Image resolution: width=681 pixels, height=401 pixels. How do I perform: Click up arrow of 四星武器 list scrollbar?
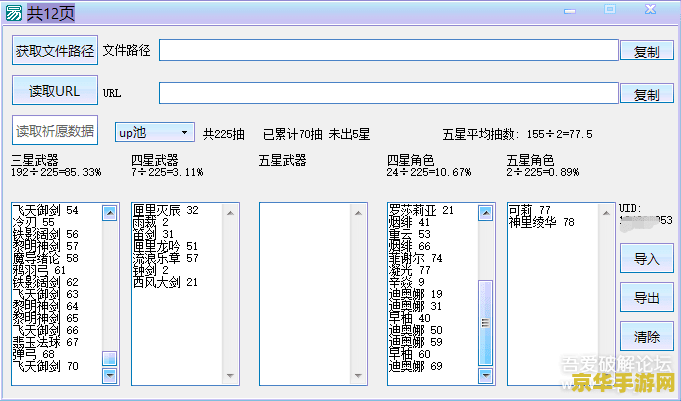tap(230, 213)
